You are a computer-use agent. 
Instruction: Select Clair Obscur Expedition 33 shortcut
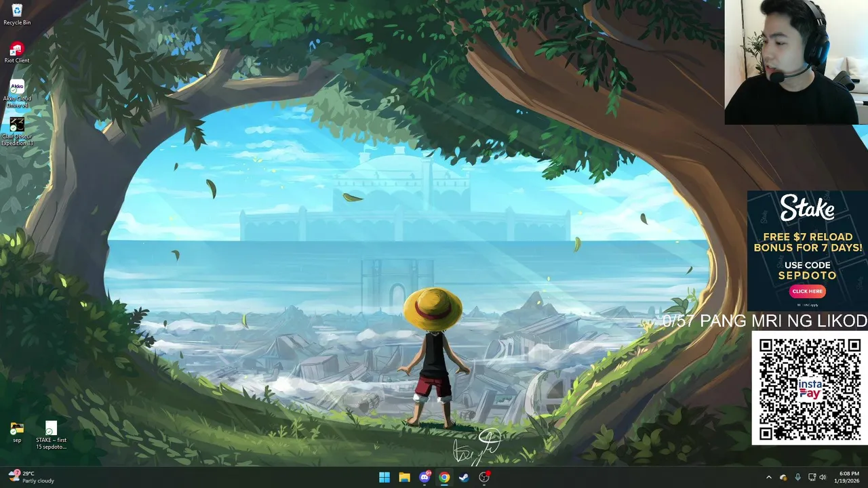17,131
